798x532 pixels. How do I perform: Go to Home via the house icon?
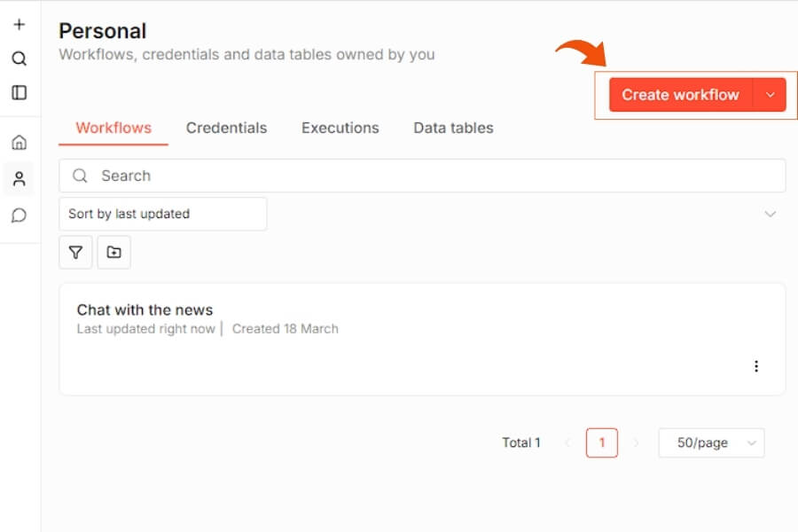tap(20, 143)
